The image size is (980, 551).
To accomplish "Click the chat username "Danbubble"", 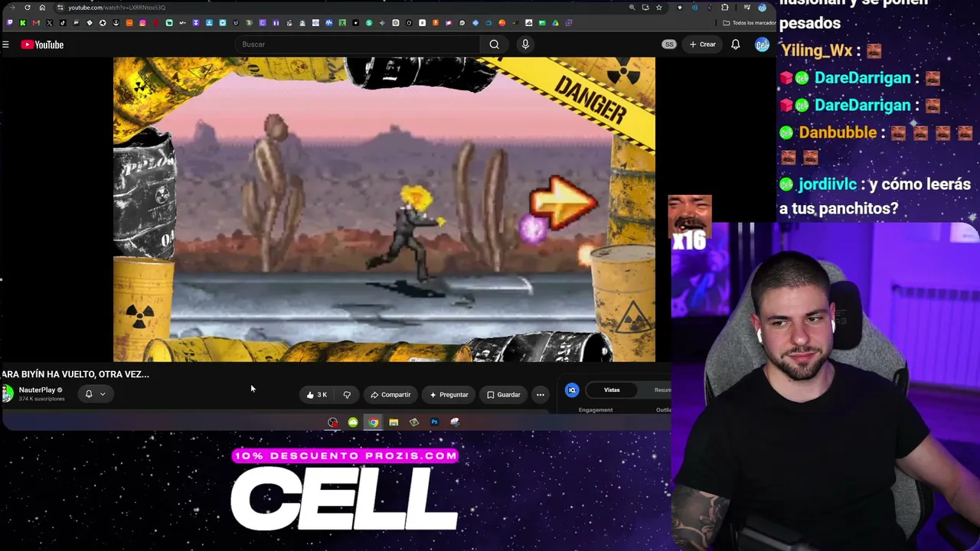I will click(838, 132).
